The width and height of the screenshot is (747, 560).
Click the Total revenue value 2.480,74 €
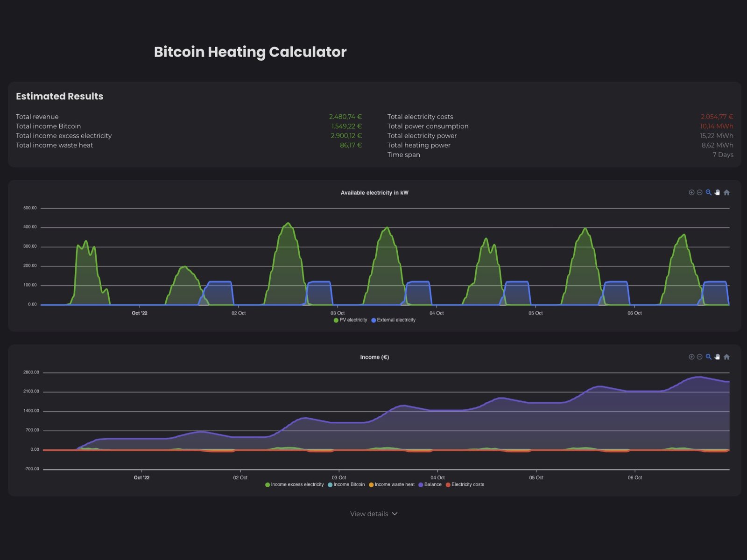[x=345, y=117]
